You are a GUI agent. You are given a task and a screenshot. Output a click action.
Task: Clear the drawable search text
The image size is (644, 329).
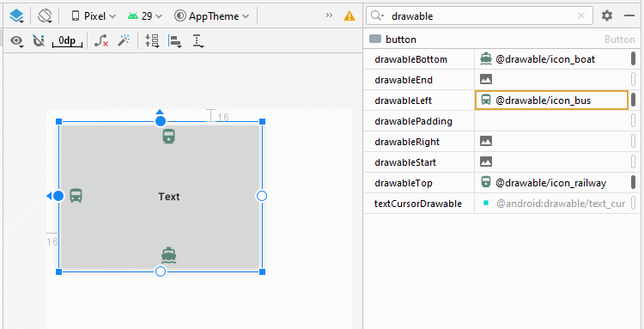pos(581,15)
